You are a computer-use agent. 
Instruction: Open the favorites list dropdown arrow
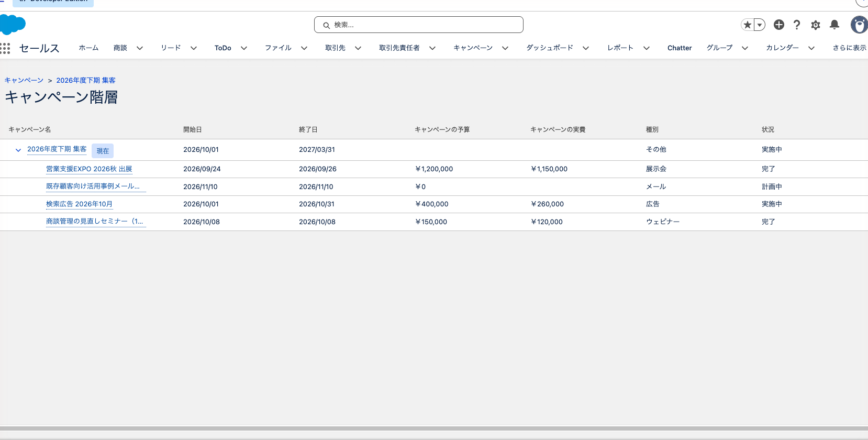[760, 25]
